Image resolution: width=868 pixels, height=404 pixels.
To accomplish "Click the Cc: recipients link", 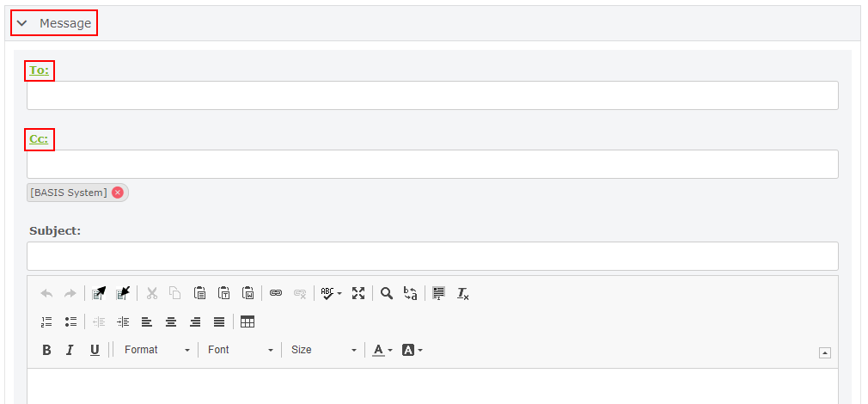I will [40, 138].
